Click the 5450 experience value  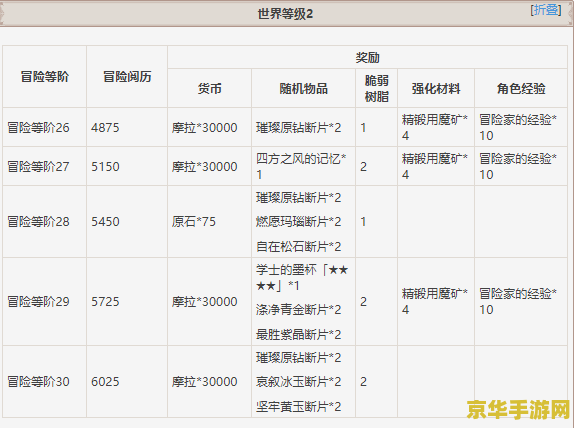105,222
